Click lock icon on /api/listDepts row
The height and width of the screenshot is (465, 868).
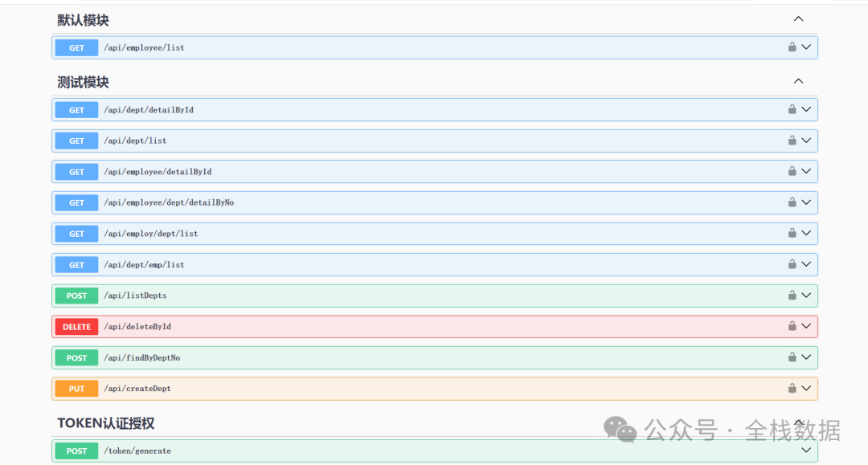(x=792, y=296)
